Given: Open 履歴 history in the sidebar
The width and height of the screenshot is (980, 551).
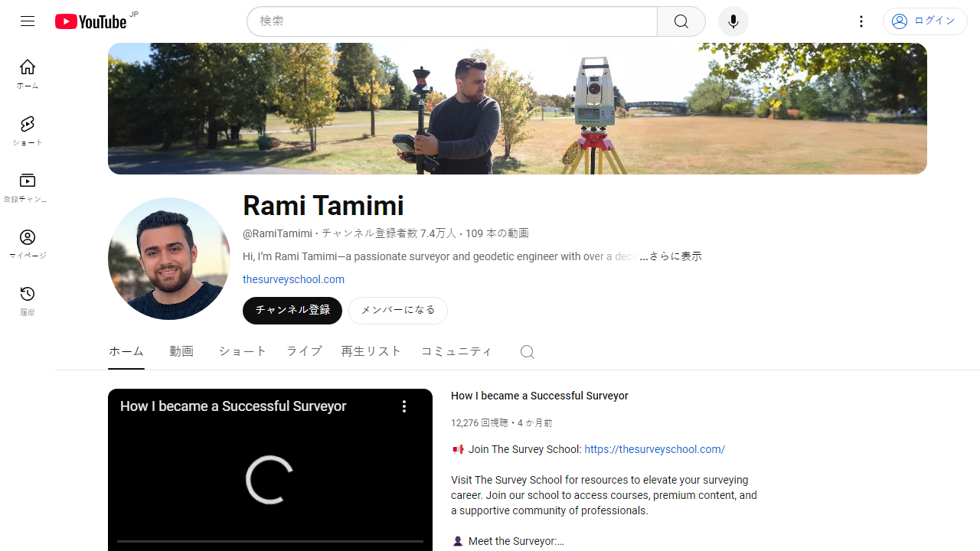Looking at the screenshot, I should click(x=28, y=301).
